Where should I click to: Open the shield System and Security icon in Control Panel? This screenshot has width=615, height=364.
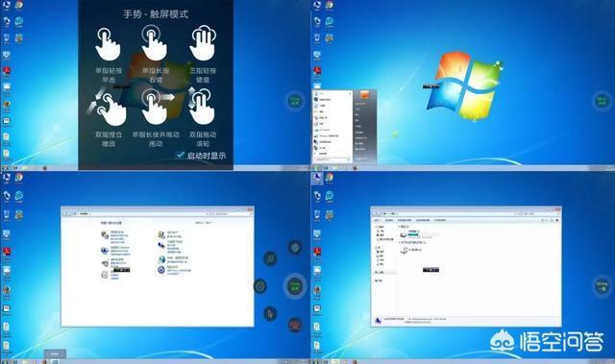click(105, 235)
